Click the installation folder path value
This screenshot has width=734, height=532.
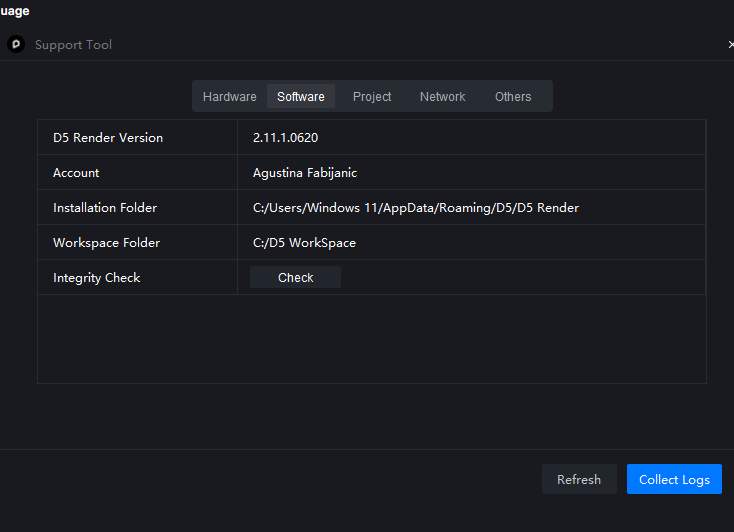416,208
